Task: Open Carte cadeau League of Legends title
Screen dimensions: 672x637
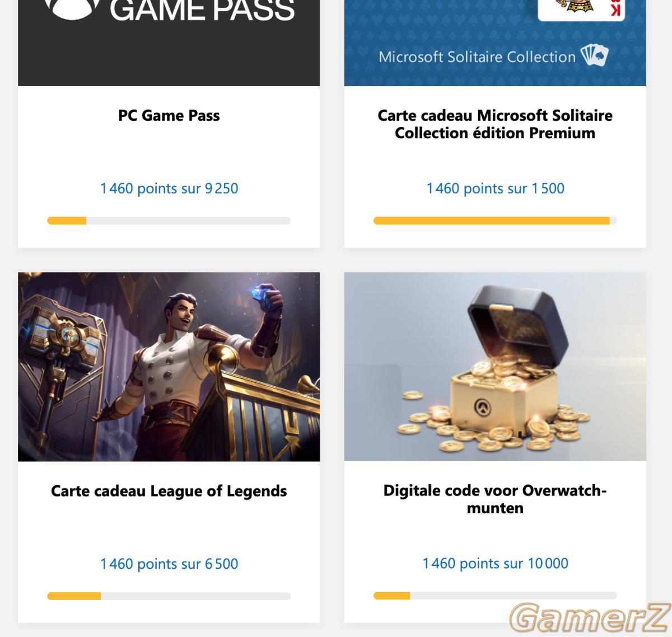Action: point(169,491)
